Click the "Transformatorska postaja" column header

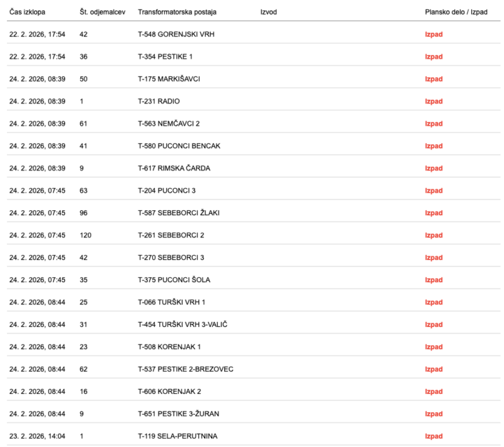[x=178, y=13]
